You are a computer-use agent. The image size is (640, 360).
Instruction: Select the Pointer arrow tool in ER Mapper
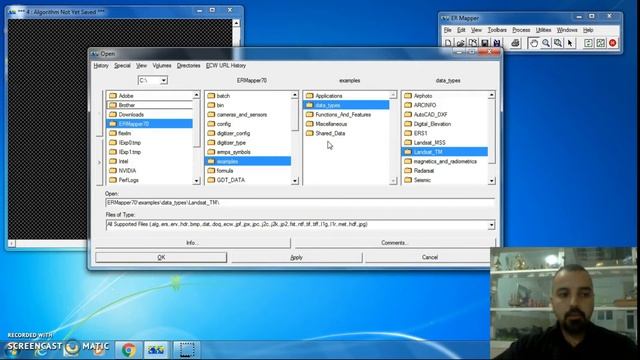click(570, 43)
